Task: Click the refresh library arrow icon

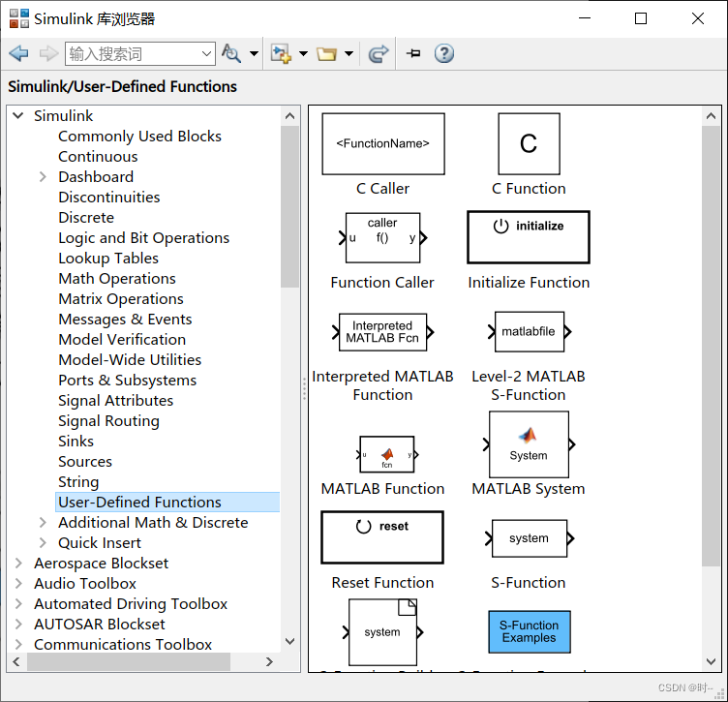Action: click(379, 53)
